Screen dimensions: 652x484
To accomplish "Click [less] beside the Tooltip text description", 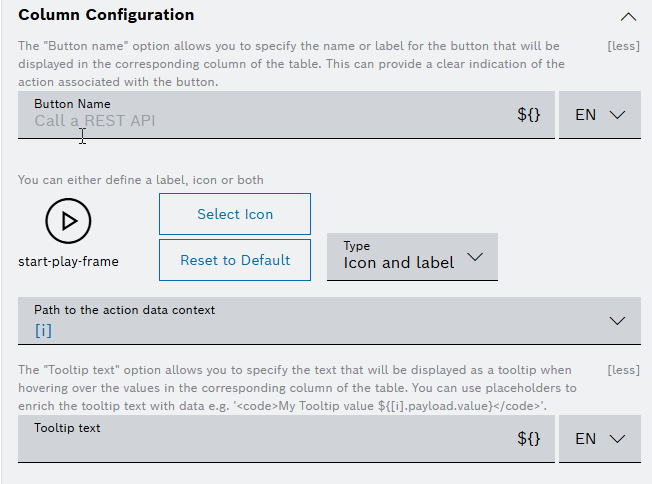I will tap(623, 370).
